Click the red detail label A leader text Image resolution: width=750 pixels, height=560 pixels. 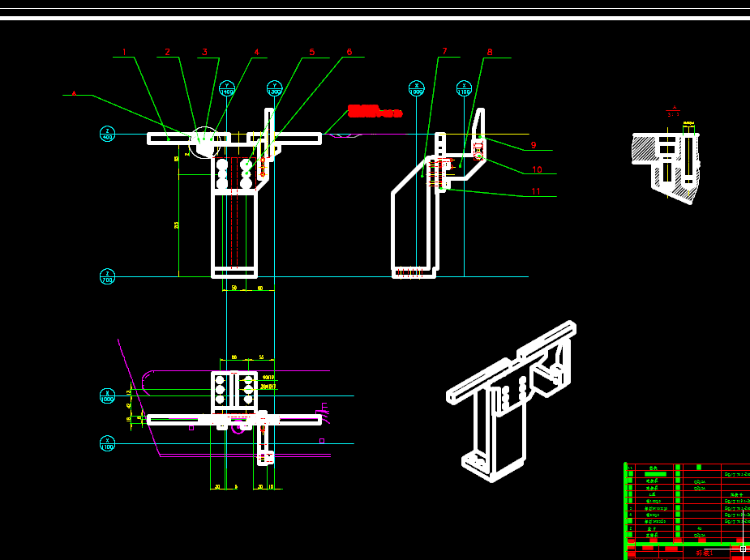point(74,92)
